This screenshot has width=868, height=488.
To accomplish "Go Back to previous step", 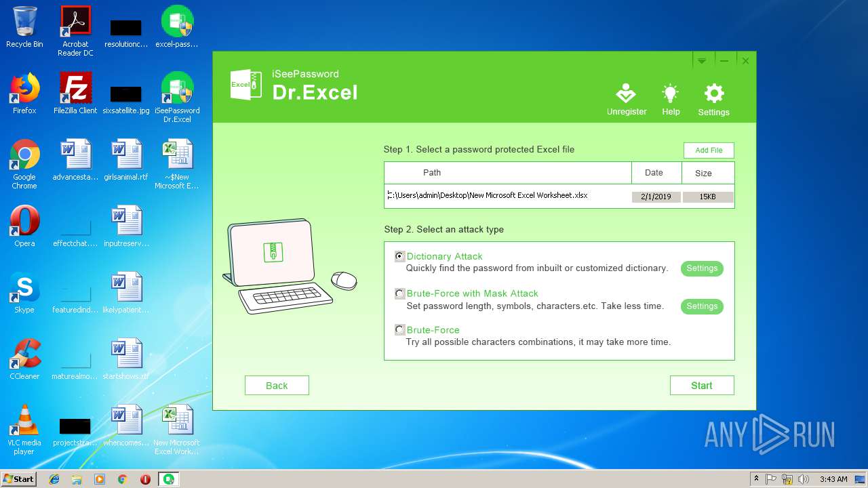I will [277, 386].
